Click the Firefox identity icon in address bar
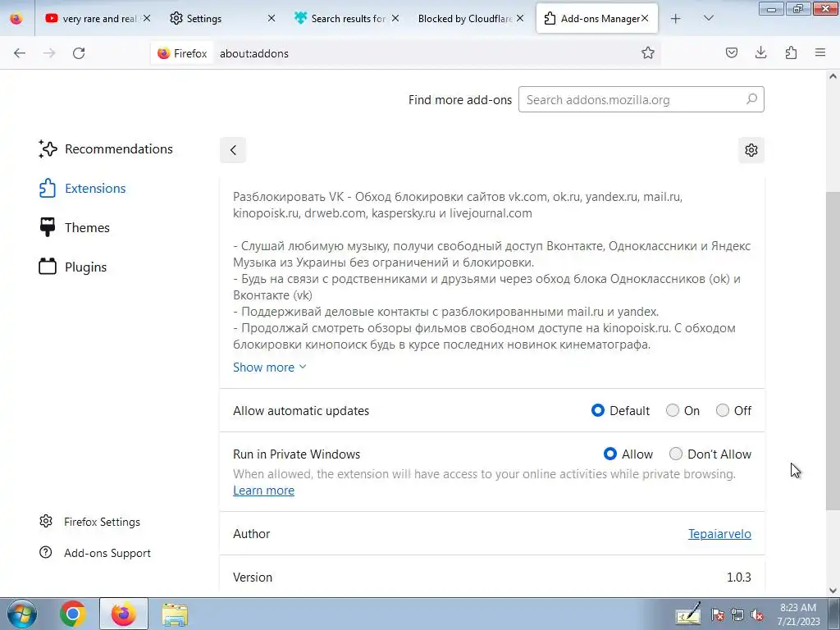The width and height of the screenshot is (840, 630). (182, 53)
